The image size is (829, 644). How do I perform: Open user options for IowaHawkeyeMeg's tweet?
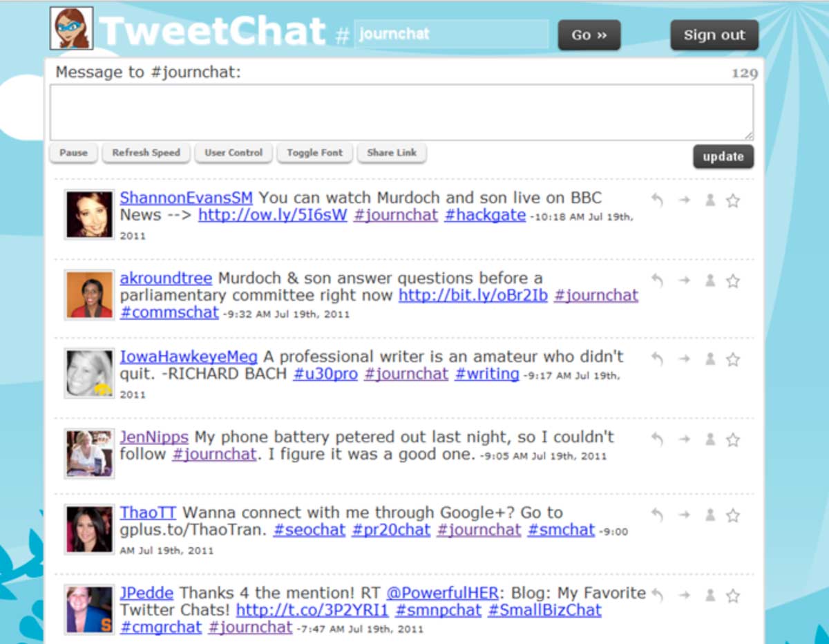coord(709,359)
